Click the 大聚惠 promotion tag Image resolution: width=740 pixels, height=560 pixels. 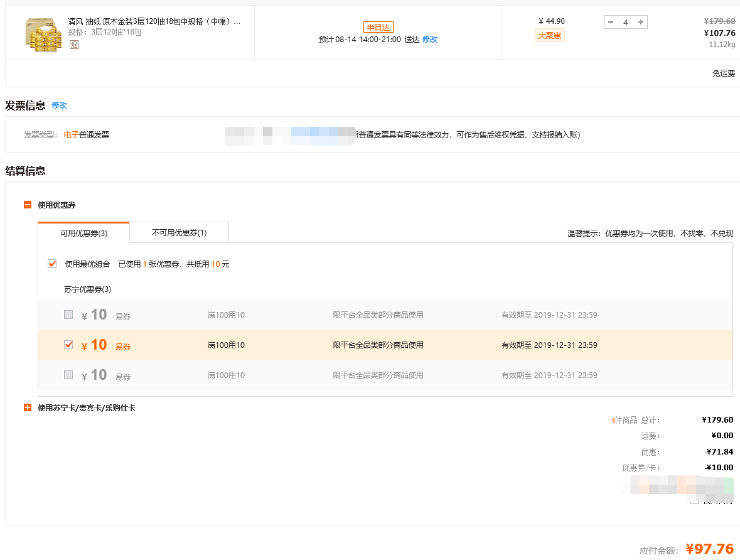550,35
